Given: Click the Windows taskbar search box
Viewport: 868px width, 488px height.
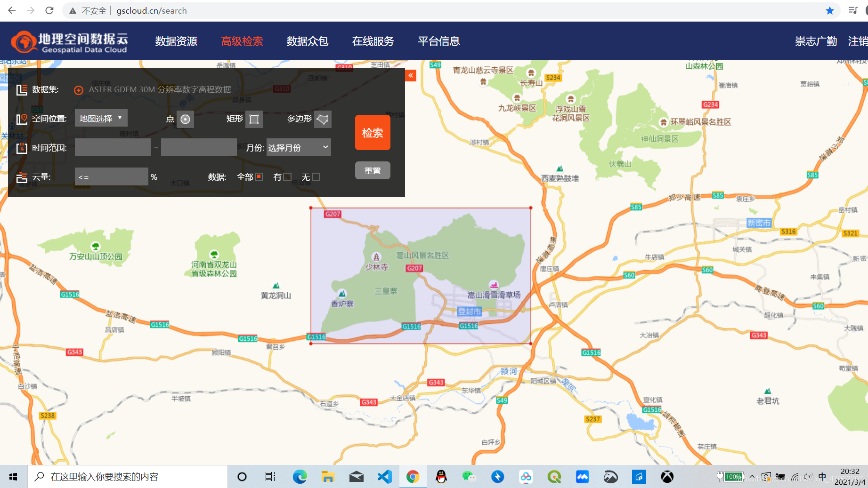Looking at the screenshot, I should (x=128, y=477).
